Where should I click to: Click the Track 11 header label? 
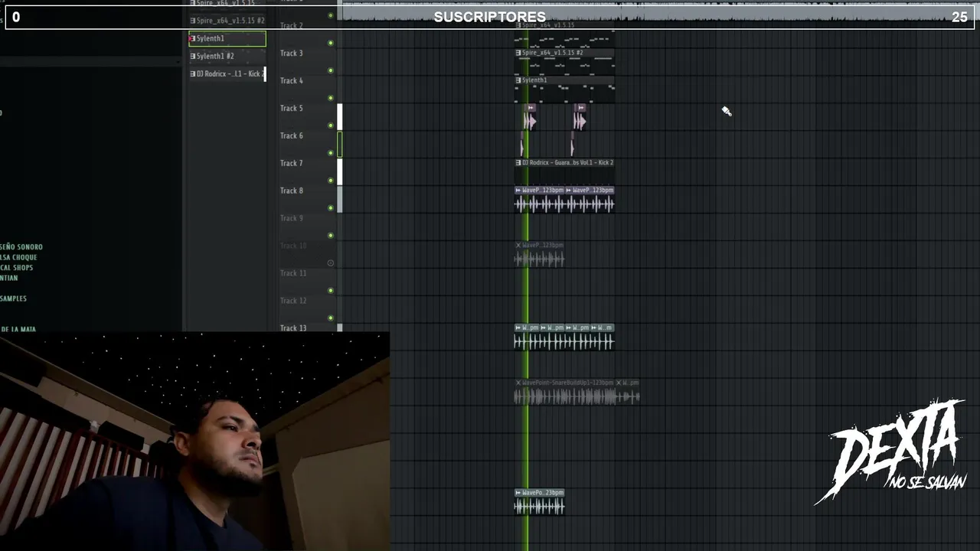pyautogui.click(x=292, y=273)
